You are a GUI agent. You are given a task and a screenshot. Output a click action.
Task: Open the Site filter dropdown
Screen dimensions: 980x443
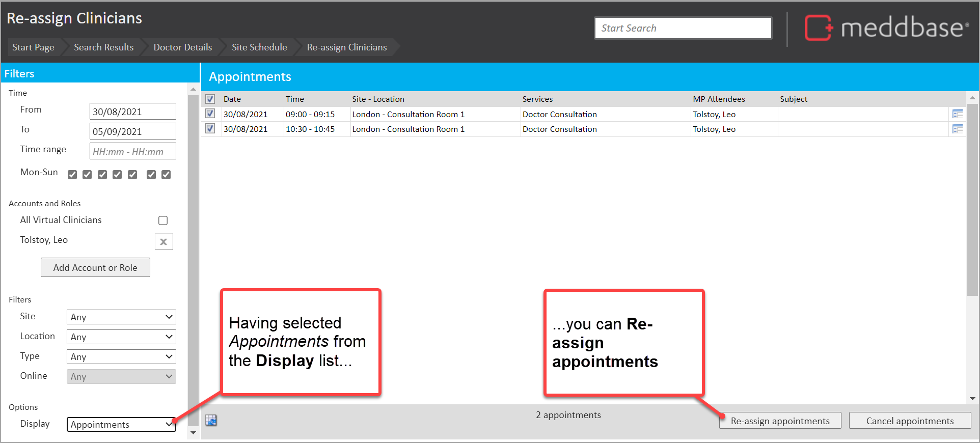pyautogui.click(x=121, y=317)
